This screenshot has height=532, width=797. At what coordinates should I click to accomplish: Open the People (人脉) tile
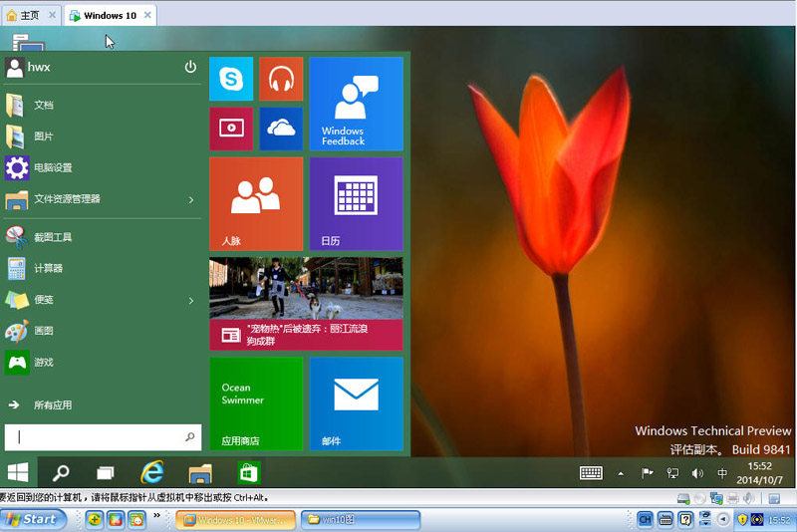pyautogui.click(x=256, y=204)
